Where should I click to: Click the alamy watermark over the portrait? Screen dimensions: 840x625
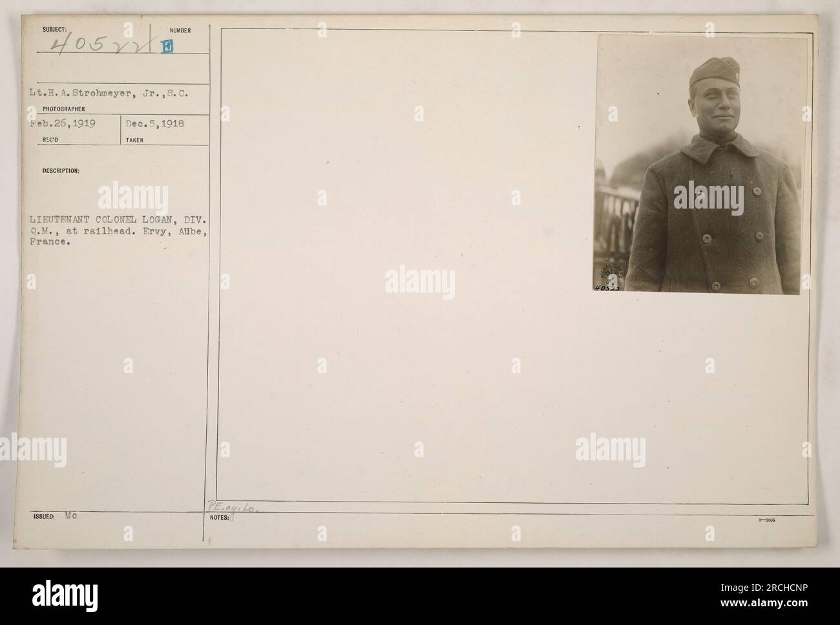pos(708,196)
